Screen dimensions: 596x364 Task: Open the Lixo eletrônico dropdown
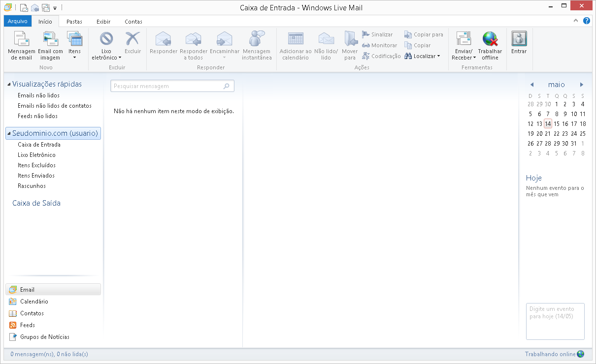106,57
